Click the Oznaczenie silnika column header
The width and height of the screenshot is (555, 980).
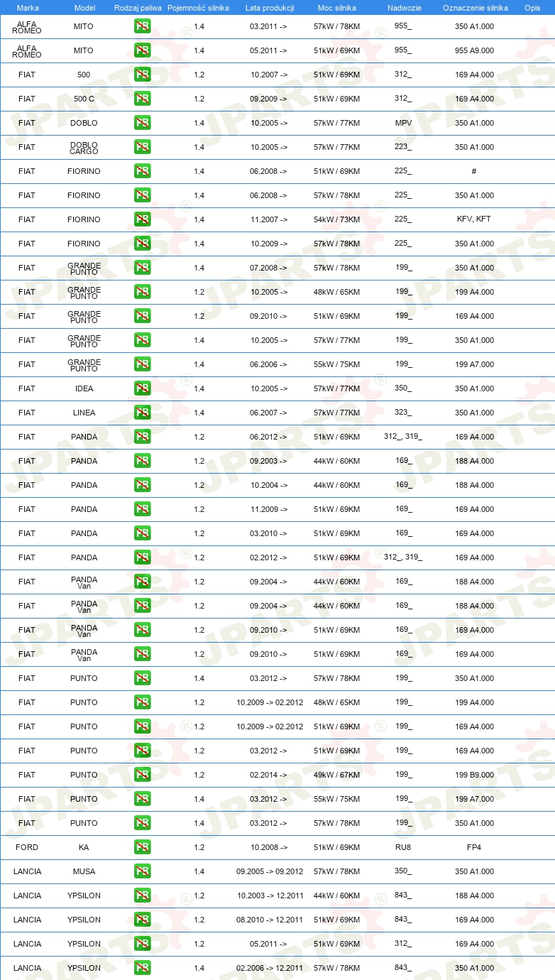point(475,8)
